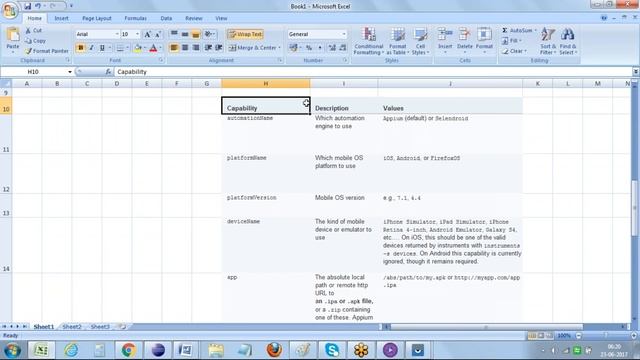The height and width of the screenshot is (360, 640).
Task: Switch to the Insert ribbon tab
Action: [61, 18]
